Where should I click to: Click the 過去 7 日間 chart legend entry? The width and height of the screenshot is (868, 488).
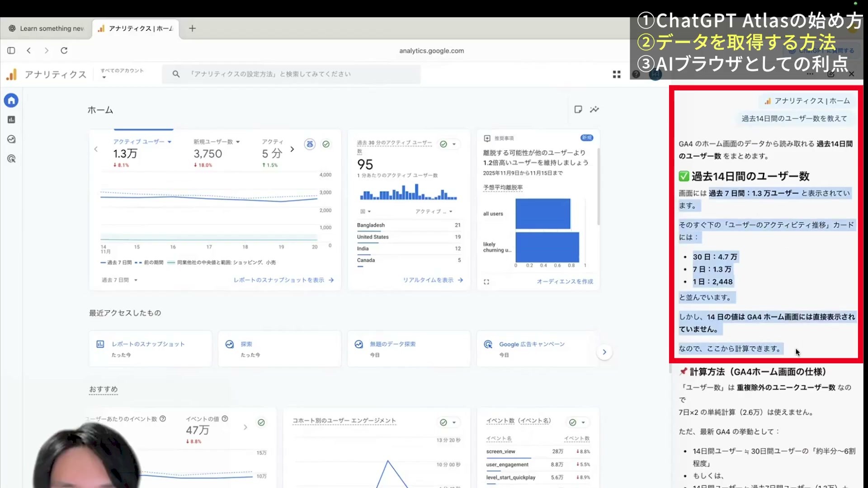tap(117, 263)
